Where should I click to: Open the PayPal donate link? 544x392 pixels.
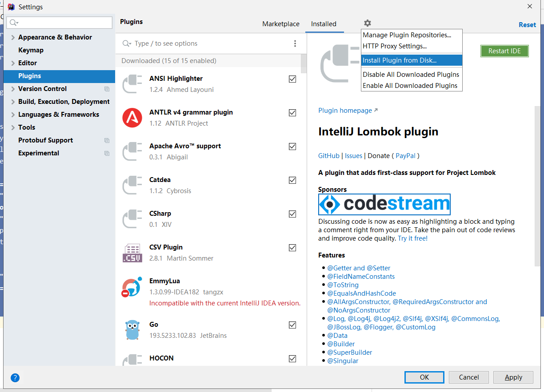click(x=405, y=156)
